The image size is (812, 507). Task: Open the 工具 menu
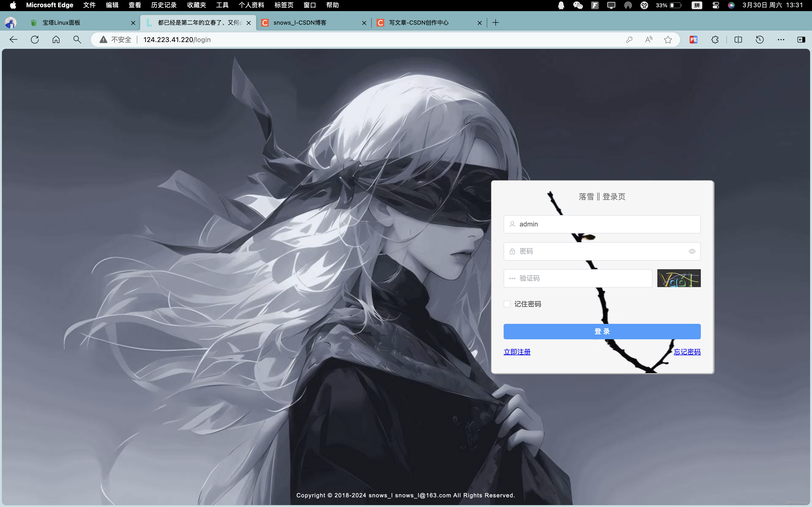pos(222,5)
